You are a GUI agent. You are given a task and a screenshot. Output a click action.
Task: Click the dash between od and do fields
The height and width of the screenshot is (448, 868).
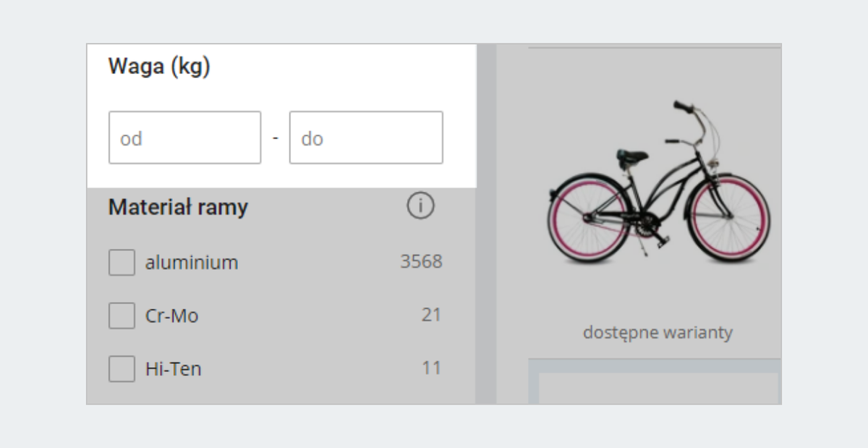(276, 137)
